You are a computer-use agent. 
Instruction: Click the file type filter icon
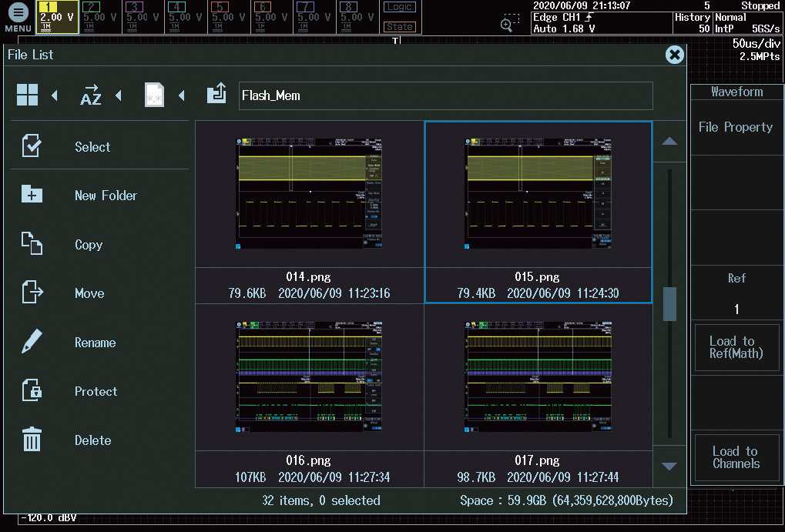click(x=154, y=95)
